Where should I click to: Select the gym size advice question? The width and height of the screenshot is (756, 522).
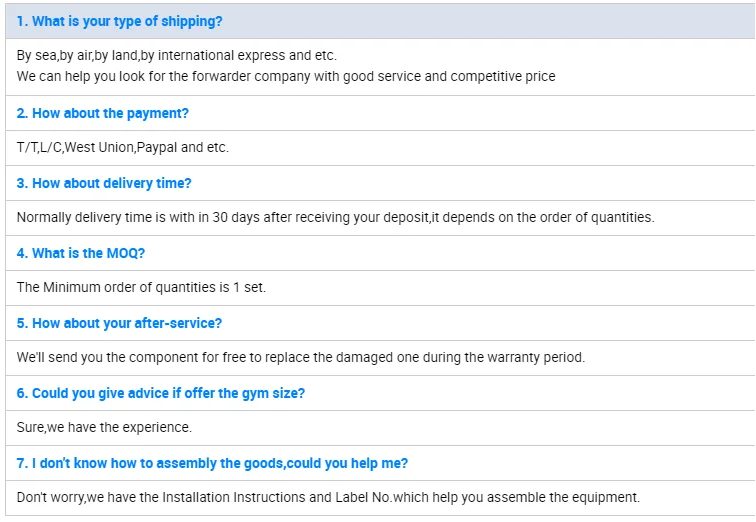coord(160,393)
